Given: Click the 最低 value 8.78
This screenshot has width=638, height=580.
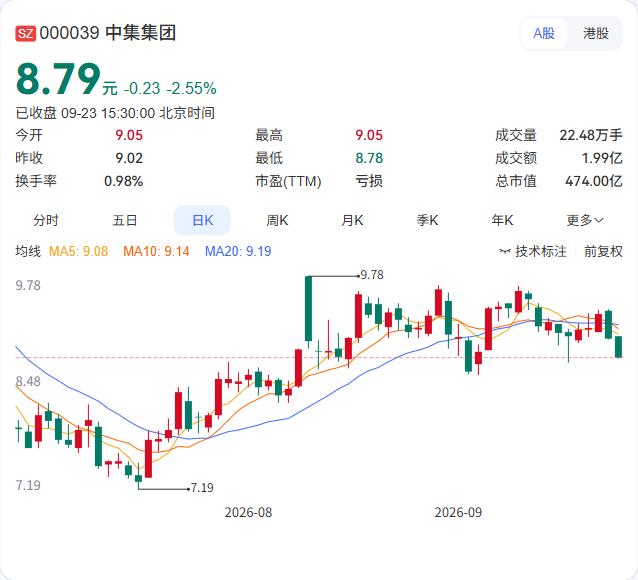Looking at the screenshot, I should click(x=369, y=158).
